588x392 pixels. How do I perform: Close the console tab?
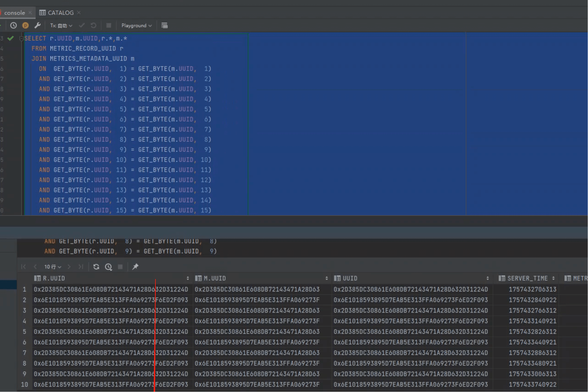(30, 13)
